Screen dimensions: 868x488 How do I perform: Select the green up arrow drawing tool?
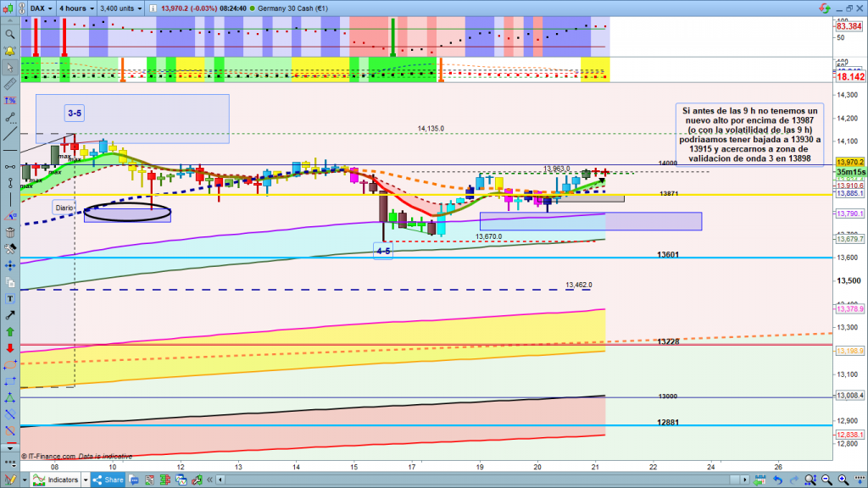(x=10, y=331)
